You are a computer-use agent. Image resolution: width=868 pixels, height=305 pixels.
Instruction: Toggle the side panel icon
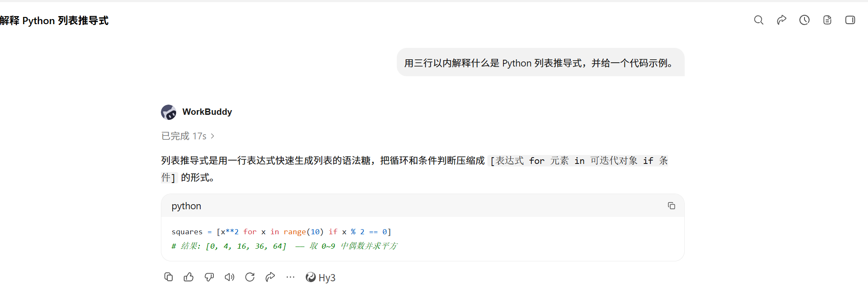click(x=850, y=20)
